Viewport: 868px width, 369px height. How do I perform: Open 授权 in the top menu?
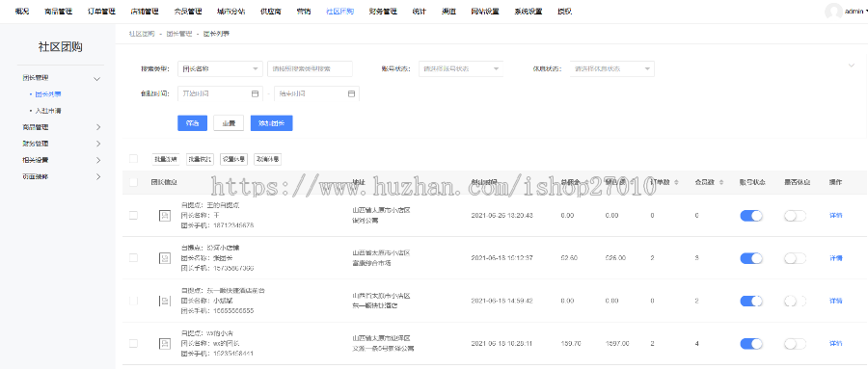pos(564,11)
